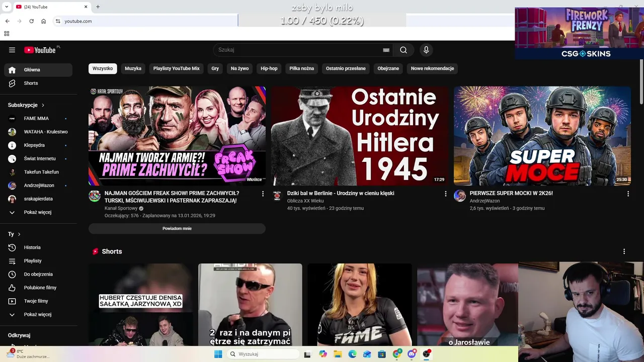Image resolution: width=644 pixels, height=362 pixels.
Task: Open options menu for Pierwsze Super Mocki video
Action: [628, 194]
